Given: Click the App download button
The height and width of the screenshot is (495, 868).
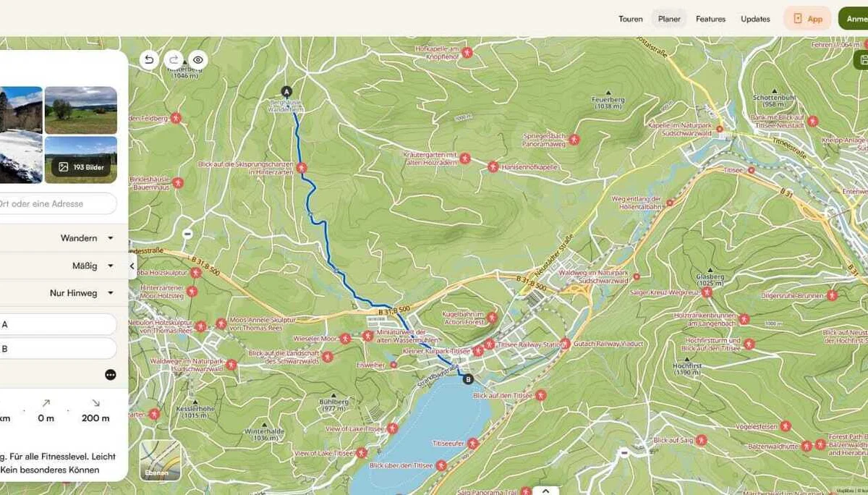Looking at the screenshot, I should pos(807,19).
